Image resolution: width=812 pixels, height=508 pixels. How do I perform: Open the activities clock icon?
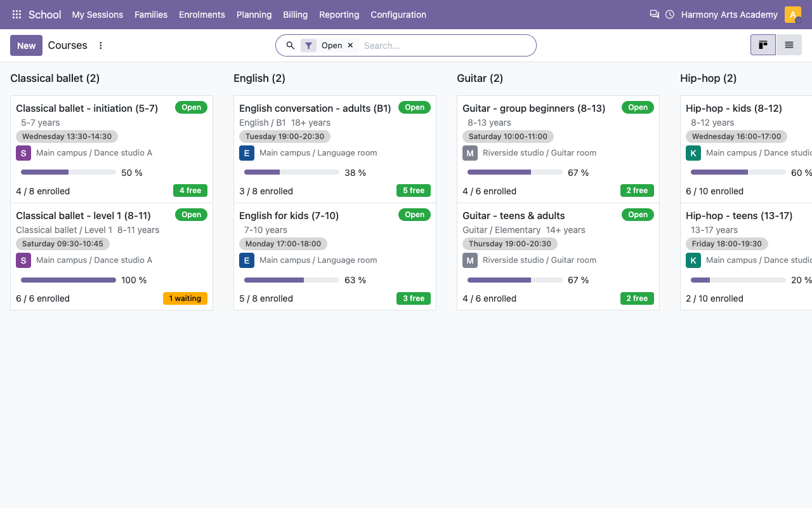pyautogui.click(x=670, y=15)
